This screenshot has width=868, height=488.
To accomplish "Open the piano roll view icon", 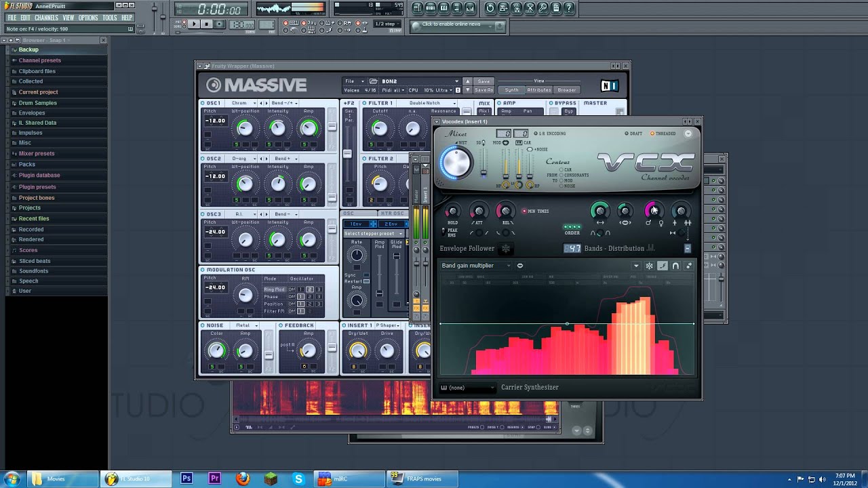I will pyautogui.click(x=443, y=8).
